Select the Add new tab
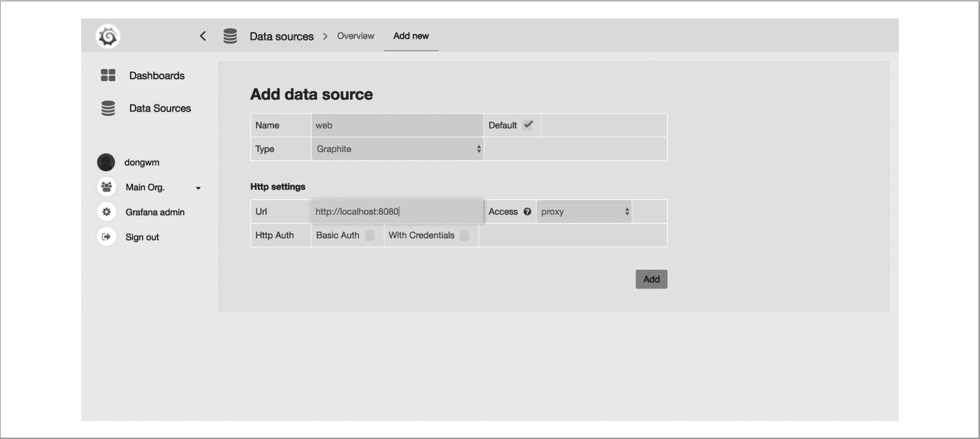980x439 pixels. pyautogui.click(x=411, y=36)
